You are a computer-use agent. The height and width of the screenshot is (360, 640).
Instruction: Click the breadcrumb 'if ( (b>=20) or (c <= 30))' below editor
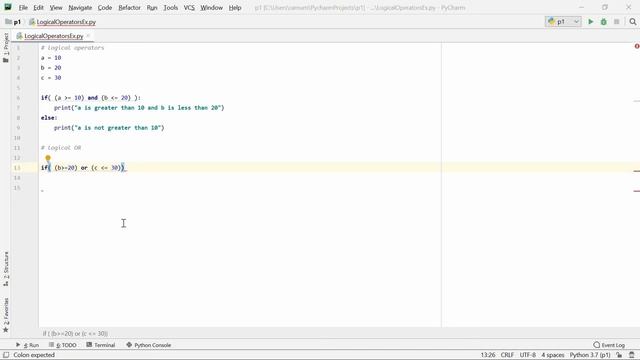click(x=75, y=333)
